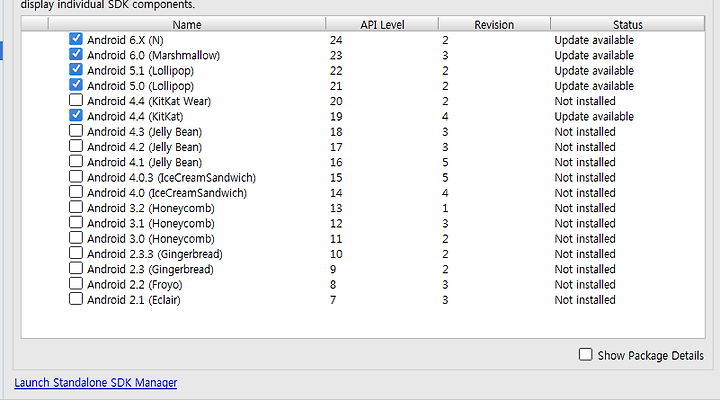The image size is (720, 400).
Task: Sort by the Status column header
Action: point(628,24)
